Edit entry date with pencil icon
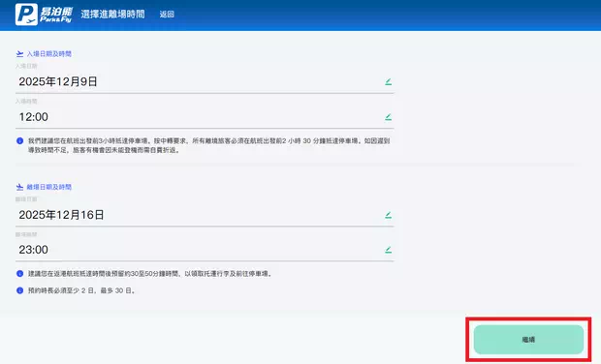Image resolution: width=601 pixels, height=364 pixels. (x=389, y=81)
